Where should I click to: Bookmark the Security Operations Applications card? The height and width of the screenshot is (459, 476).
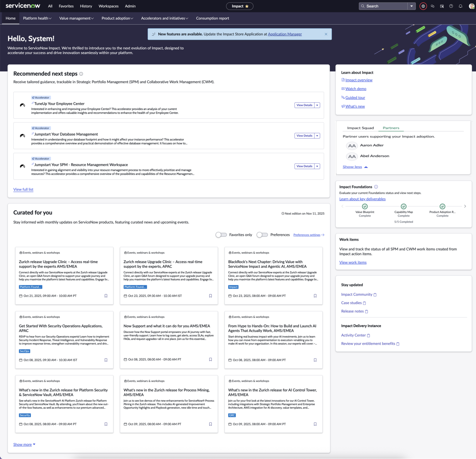[106, 360]
